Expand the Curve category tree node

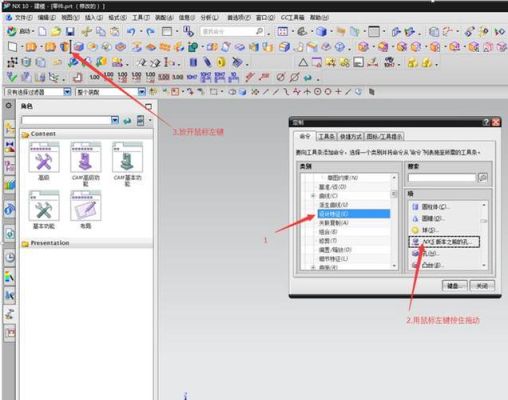313,196
